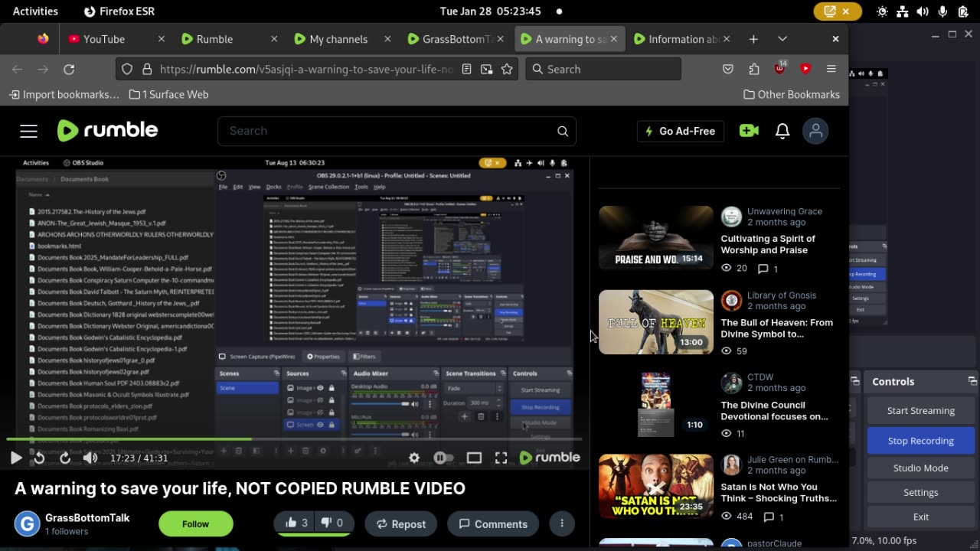Open the user profile avatar menu
The width and height of the screenshot is (980, 551).
point(816,131)
